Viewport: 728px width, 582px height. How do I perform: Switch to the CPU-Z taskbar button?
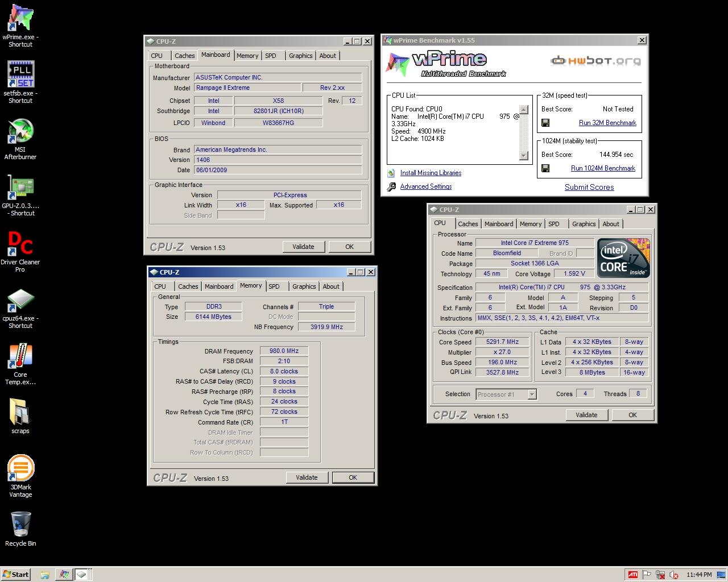(x=82, y=575)
